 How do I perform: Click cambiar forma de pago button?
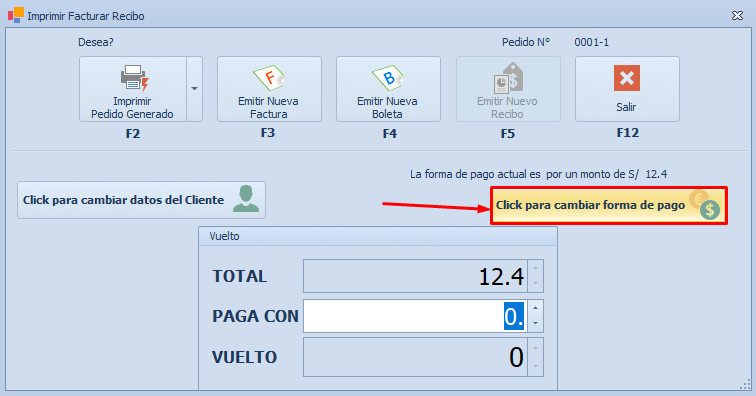[x=609, y=205]
